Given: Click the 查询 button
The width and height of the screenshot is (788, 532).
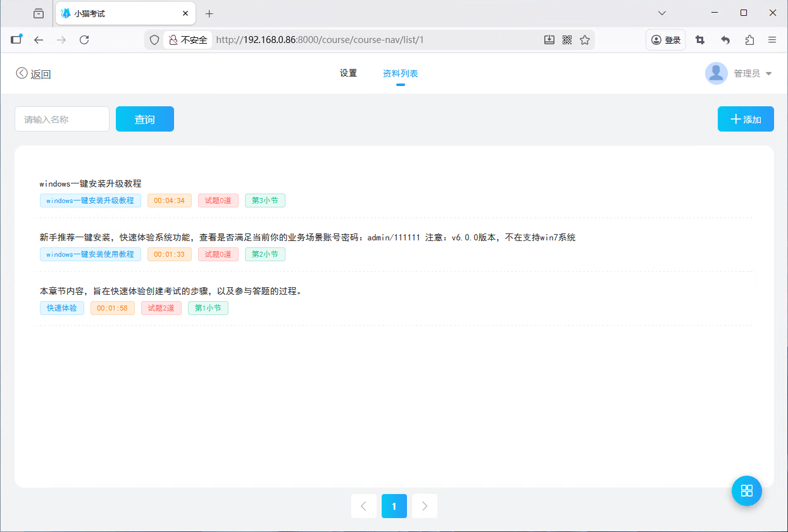Looking at the screenshot, I should [145, 119].
